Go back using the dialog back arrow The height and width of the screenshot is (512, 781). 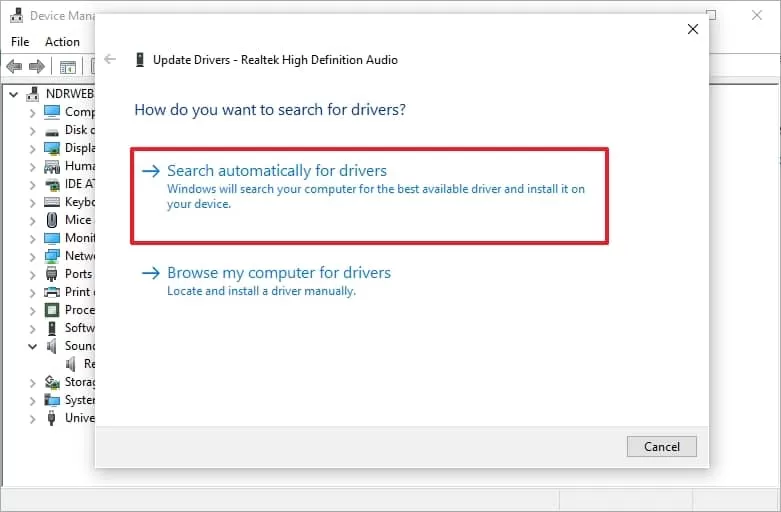(110, 59)
